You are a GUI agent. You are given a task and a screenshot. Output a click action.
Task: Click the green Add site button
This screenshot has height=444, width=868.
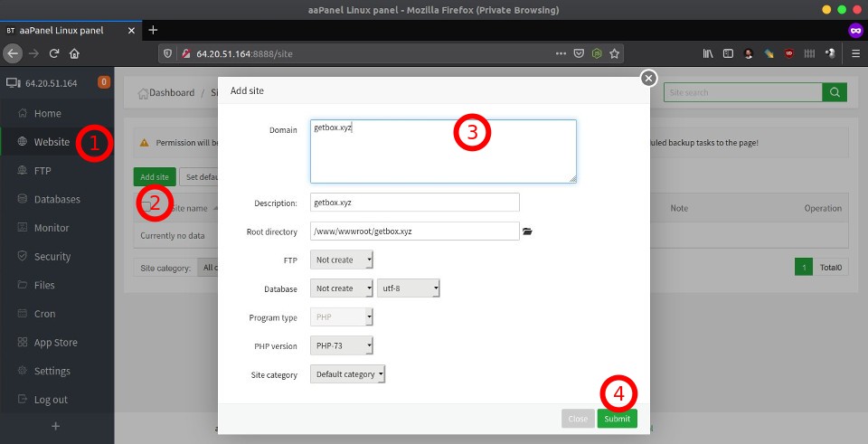[x=155, y=177]
